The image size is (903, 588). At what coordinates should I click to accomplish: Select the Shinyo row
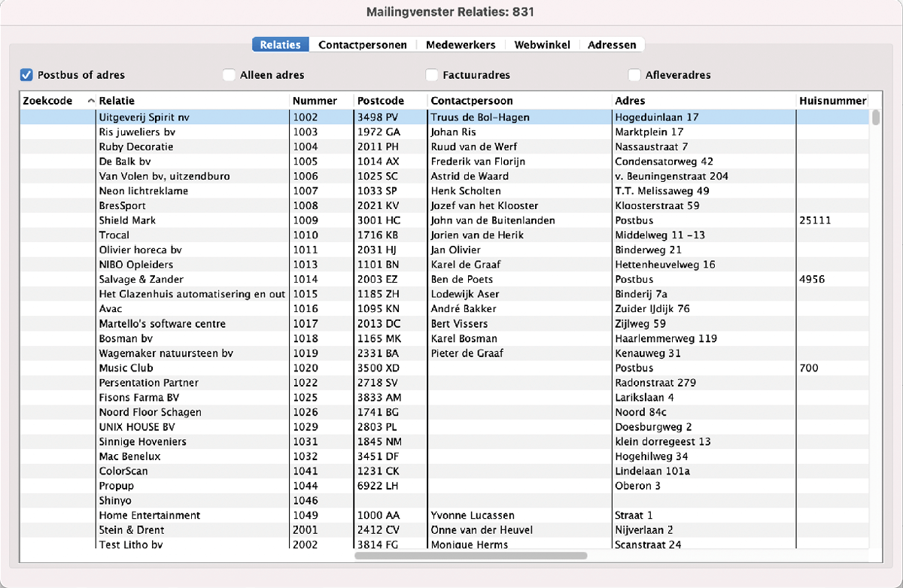click(444, 500)
